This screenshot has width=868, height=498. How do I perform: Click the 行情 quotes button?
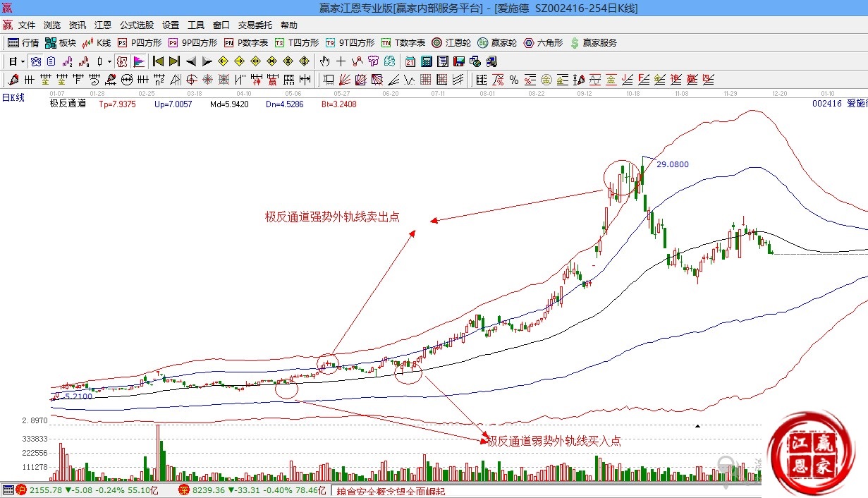(23, 43)
